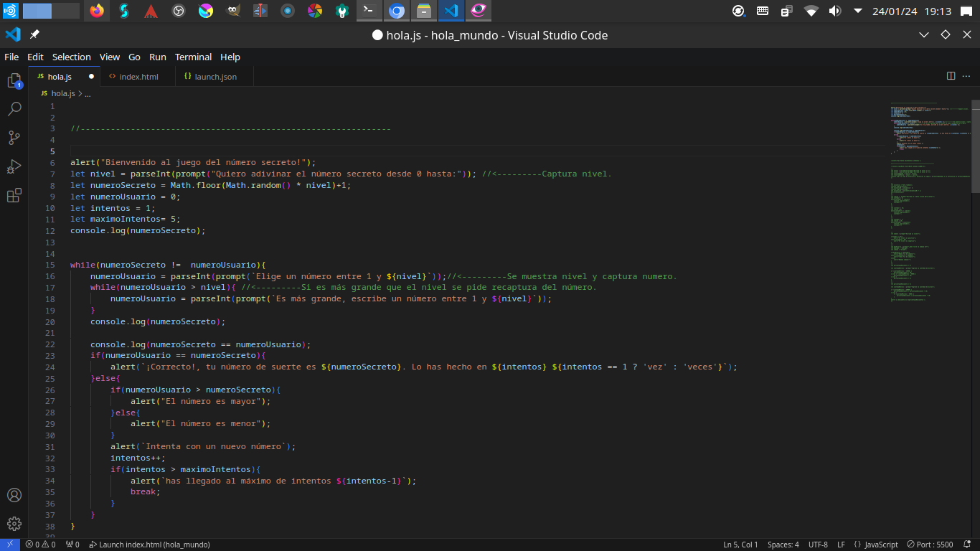Click the code minimap on the right
This screenshot has height=551, width=980.
click(930, 201)
